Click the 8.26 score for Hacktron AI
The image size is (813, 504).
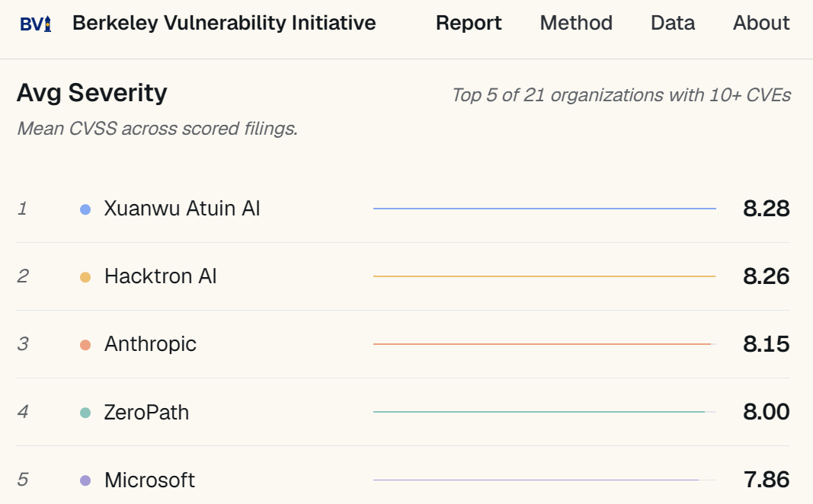[x=766, y=276]
